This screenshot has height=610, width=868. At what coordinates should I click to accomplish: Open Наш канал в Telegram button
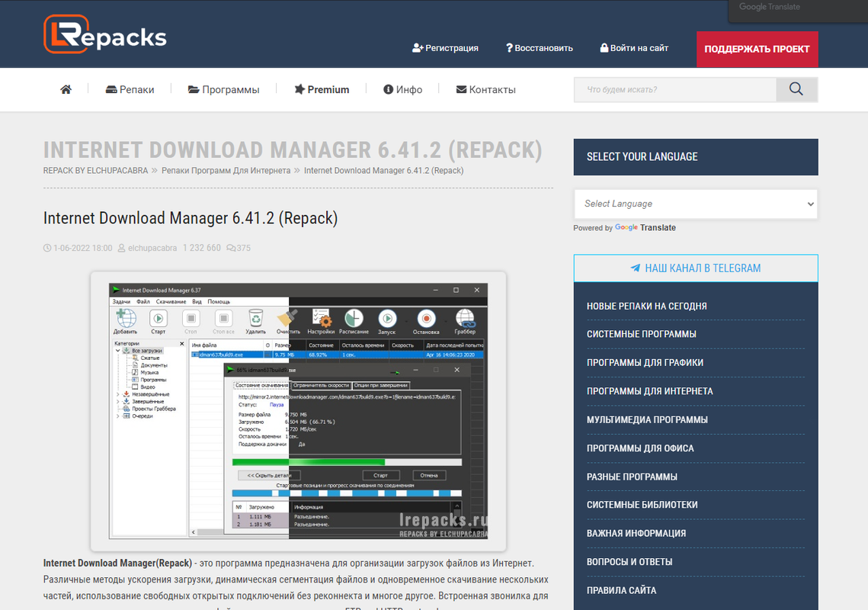pos(696,268)
